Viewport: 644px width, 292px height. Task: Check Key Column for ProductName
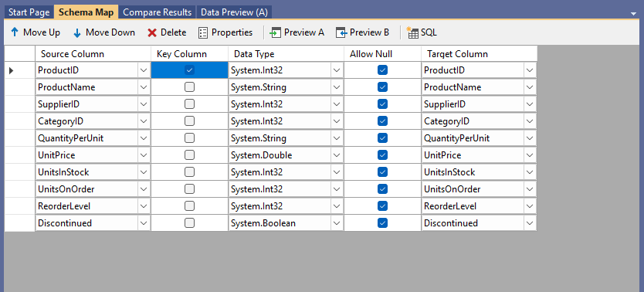click(x=189, y=87)
